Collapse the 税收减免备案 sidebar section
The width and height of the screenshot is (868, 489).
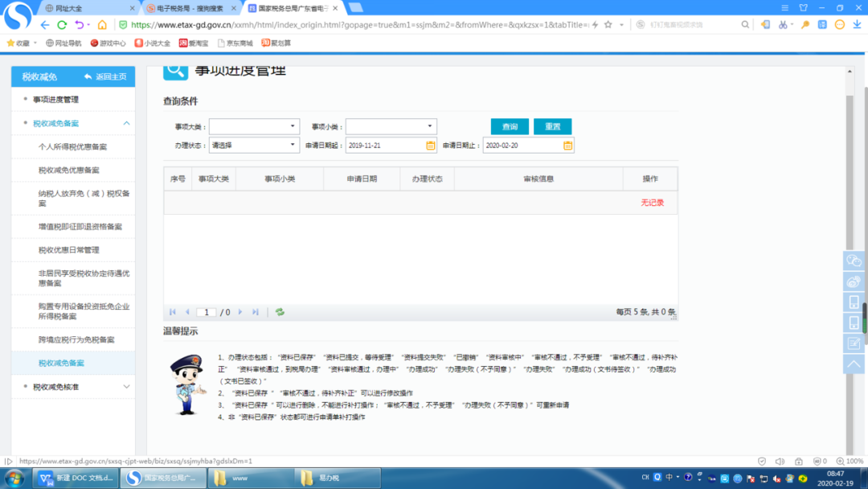(126, 123)
